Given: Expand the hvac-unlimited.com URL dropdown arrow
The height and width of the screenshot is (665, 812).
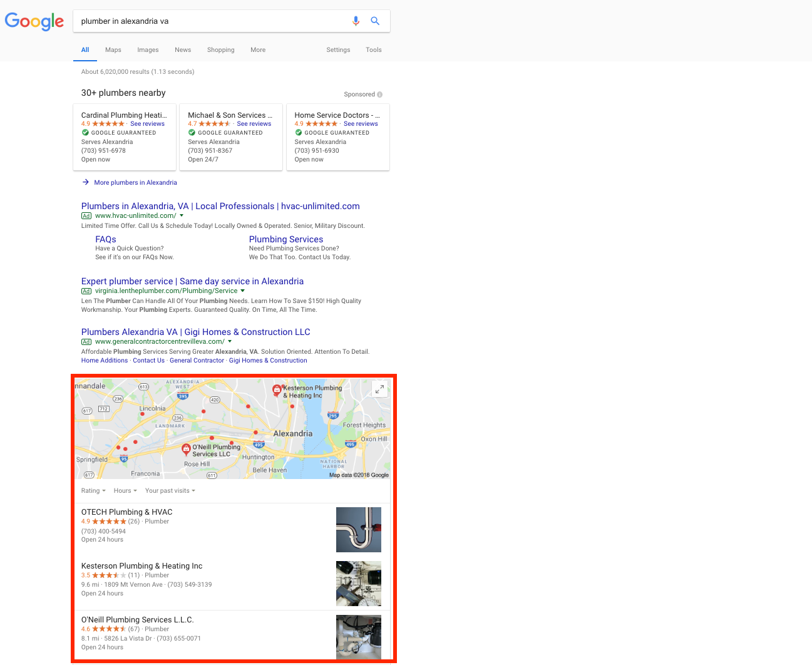Looking at the screenshot, I should coord(182,215).
